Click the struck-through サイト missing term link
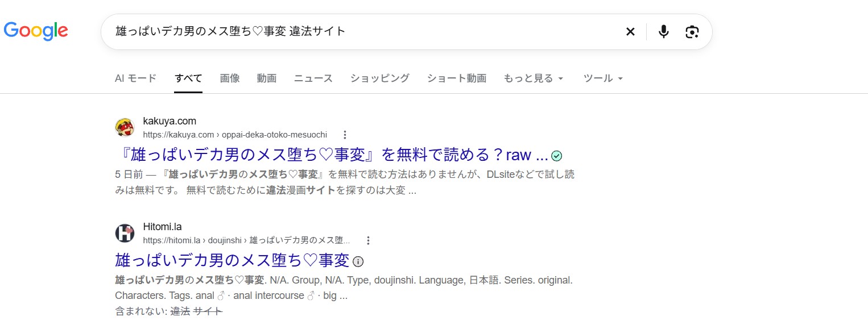This screenshot has width=868, height=333. click(x=208, y=311)
